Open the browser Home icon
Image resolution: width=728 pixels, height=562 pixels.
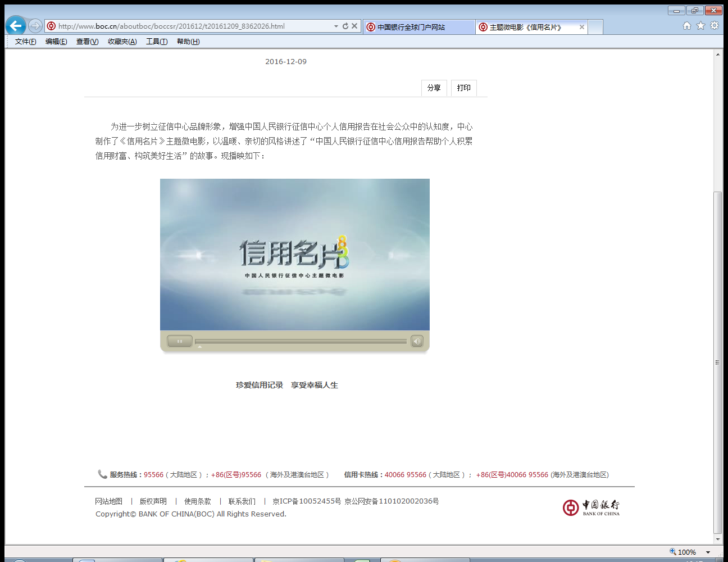click(x=686, y=26)
